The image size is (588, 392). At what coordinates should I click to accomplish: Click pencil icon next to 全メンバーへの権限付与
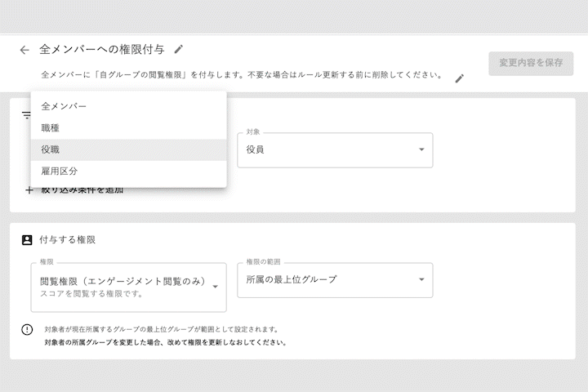point(179,49)
